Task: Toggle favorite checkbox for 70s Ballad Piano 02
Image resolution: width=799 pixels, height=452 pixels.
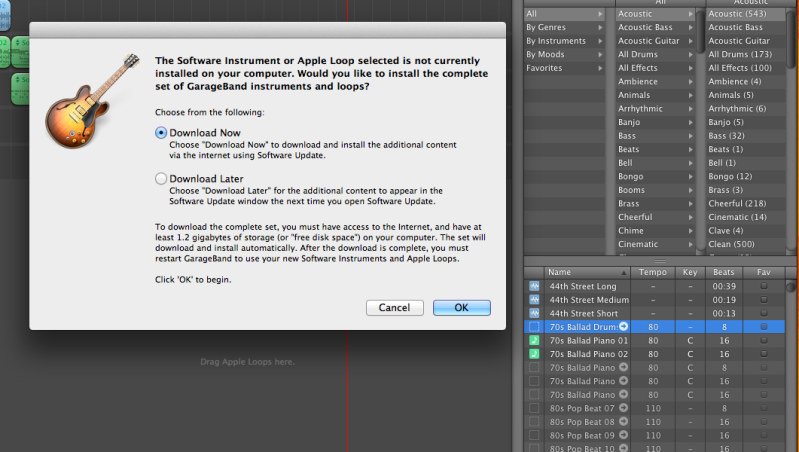Action: click(763, 354)
